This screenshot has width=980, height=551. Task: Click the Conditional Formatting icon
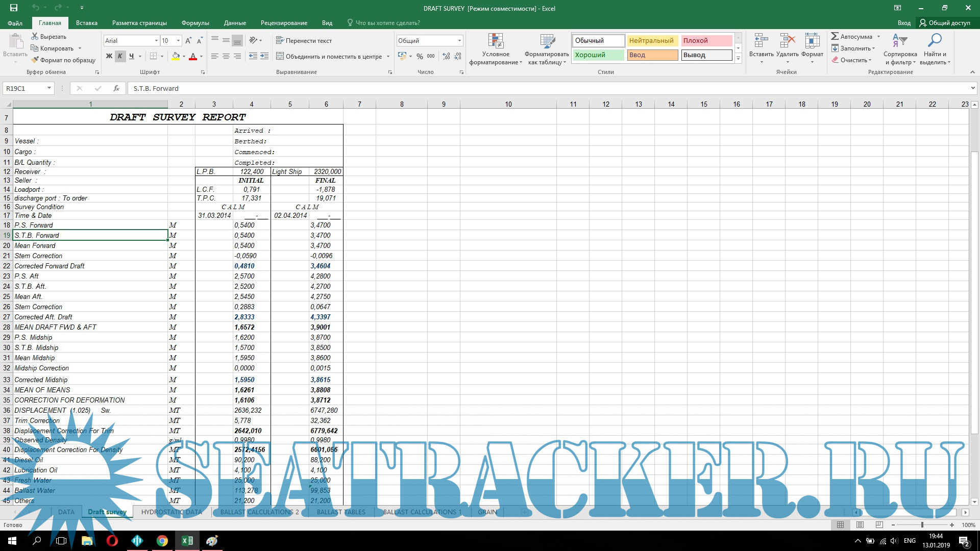(x=496, y=41)
